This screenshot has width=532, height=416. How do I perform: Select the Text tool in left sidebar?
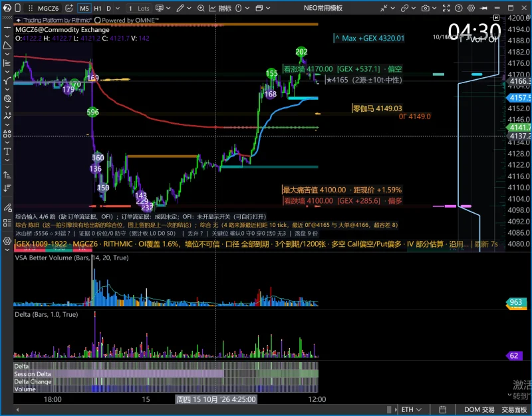(x=7, y=152)
